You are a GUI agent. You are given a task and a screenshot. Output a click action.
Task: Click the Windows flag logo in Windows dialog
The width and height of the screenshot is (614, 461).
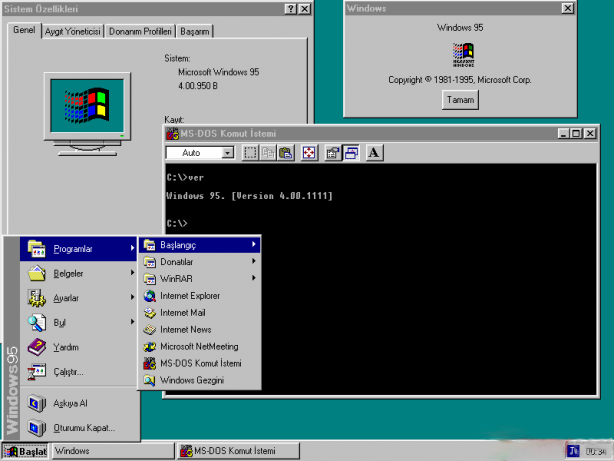click(463, 54)
